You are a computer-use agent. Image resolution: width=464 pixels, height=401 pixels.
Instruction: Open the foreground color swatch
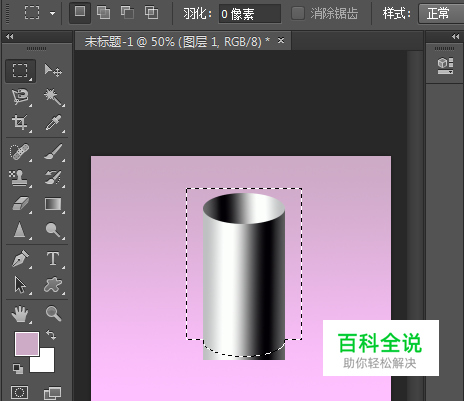[x=27, y=344]
